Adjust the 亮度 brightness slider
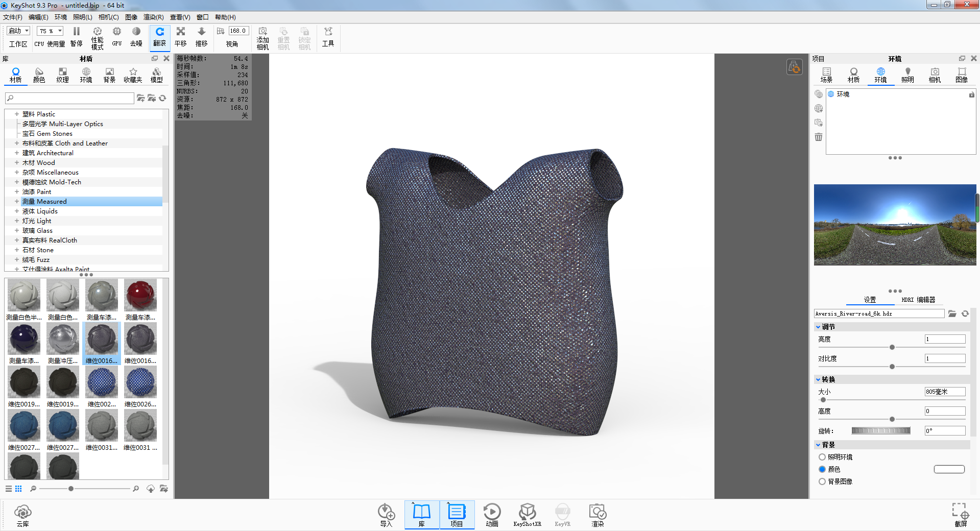This screenshot has height=531, width=980. point(892,347)
